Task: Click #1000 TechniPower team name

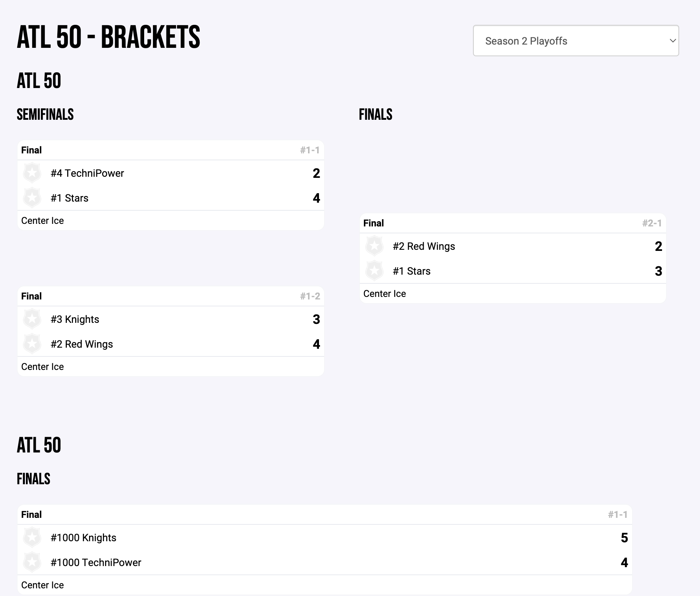Action: [x=96, y=562]
